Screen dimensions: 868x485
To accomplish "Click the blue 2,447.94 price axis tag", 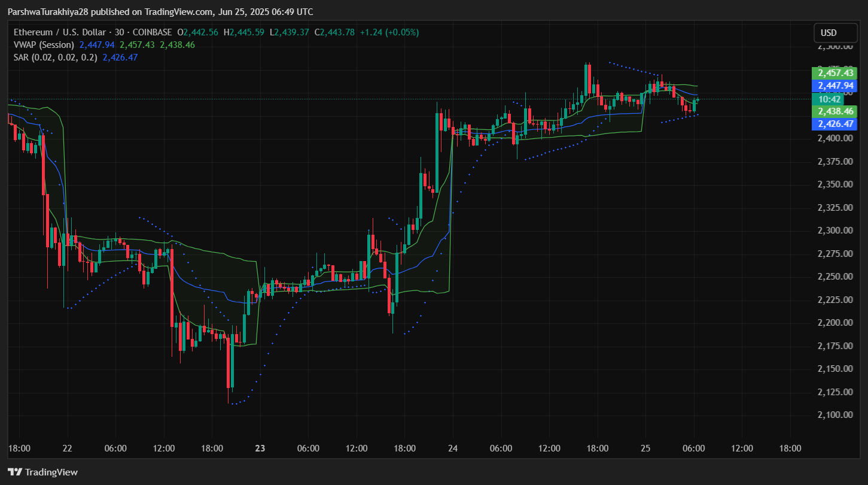I will [x=835, y=86].
